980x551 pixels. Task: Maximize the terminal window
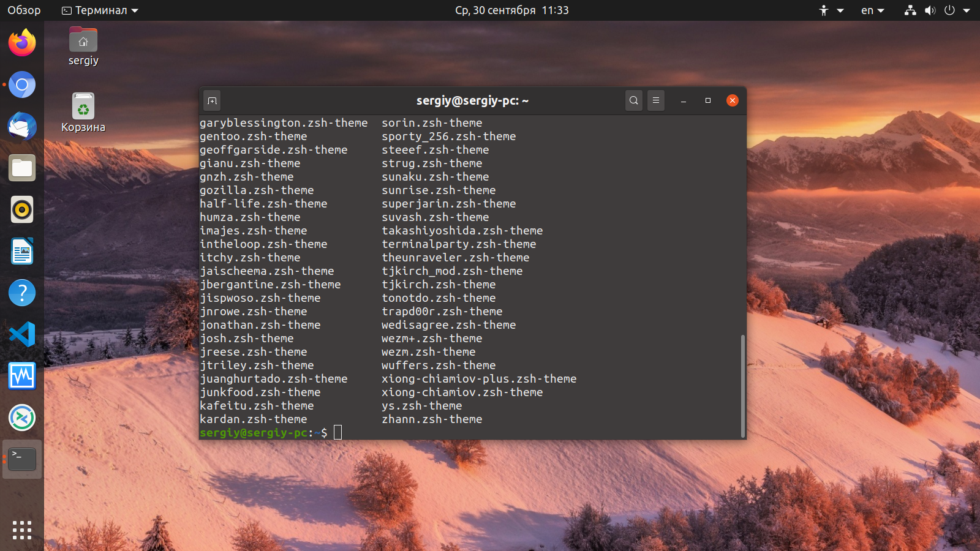click(x=708, y=100)
